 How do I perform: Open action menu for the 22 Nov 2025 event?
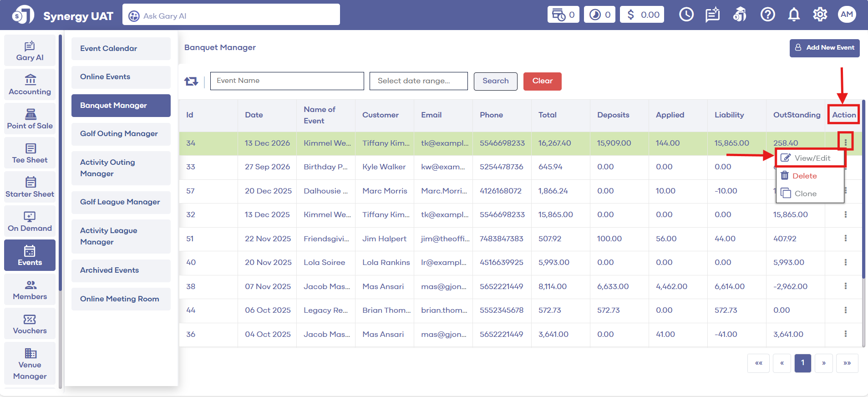click(x=845, y=239)
